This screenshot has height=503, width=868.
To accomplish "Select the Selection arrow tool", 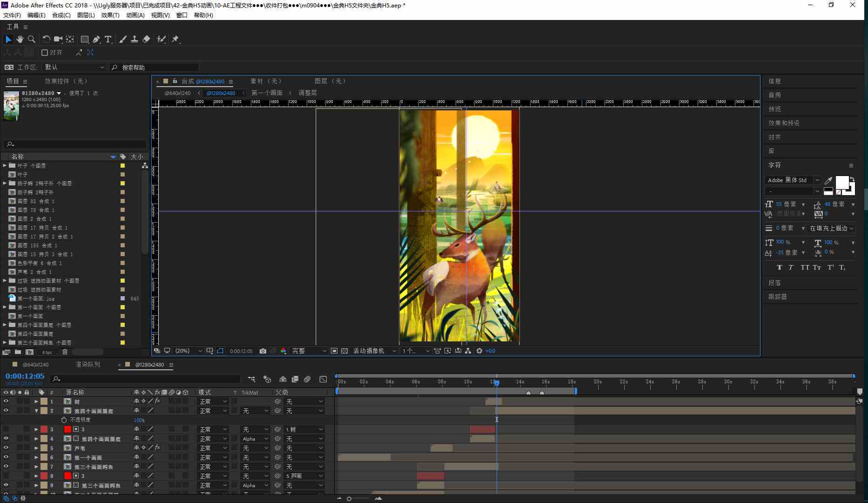I will tap(8, 40).
